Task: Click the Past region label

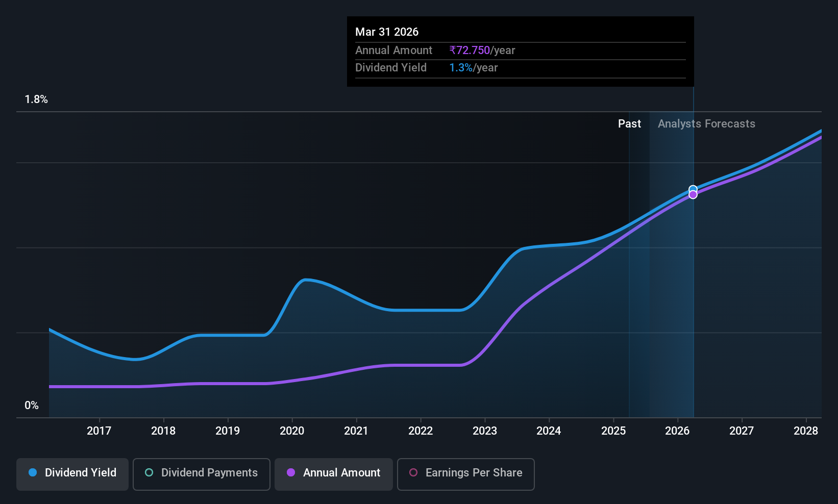Action: coord(629,124)
